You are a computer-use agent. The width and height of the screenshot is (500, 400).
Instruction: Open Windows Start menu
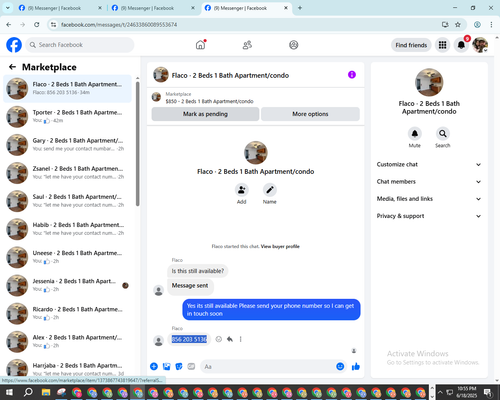(x=9, y=392)
